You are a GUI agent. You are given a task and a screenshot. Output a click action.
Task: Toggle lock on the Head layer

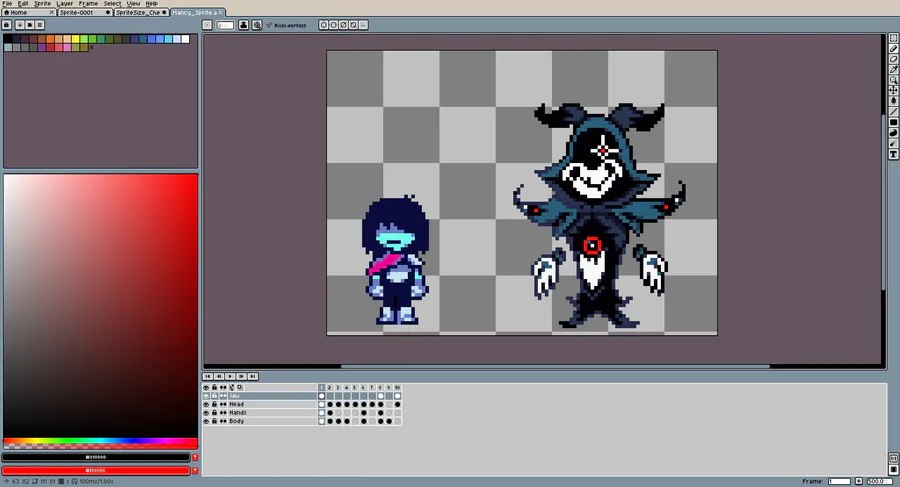point(214,404)
